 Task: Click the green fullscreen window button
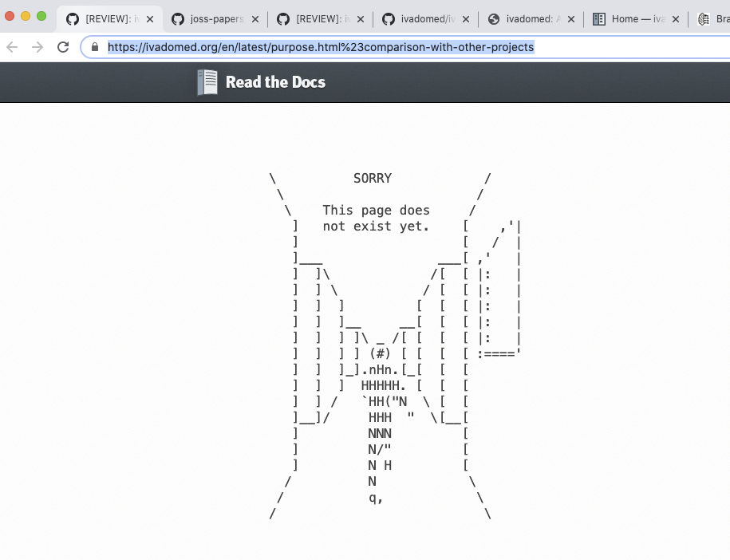click(x=41, y=16)
